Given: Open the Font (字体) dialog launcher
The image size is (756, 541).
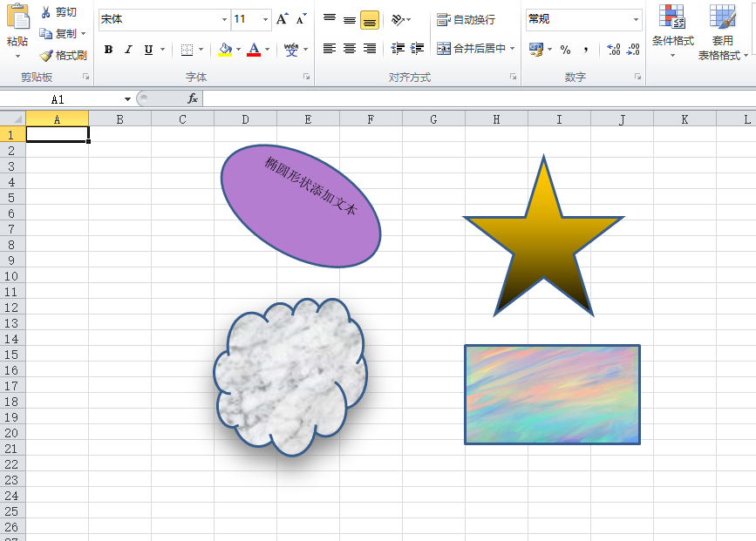Looking at the screenshot, I should pyautogui.click(x=306, y=77).
